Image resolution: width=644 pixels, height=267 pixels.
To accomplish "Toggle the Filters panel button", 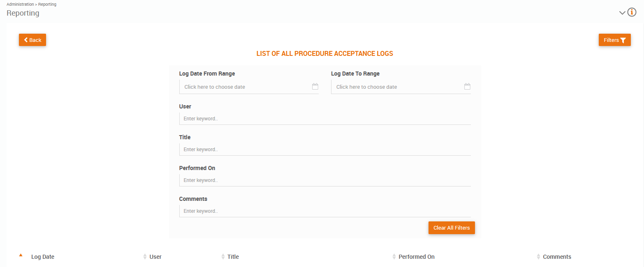I will (614, 40).
